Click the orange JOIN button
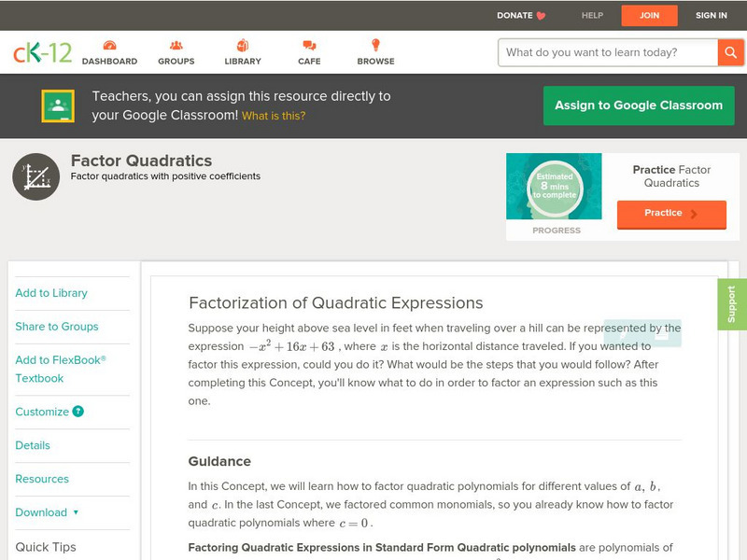747x560 pixels. pyautogui.click(x=649, y=16)
